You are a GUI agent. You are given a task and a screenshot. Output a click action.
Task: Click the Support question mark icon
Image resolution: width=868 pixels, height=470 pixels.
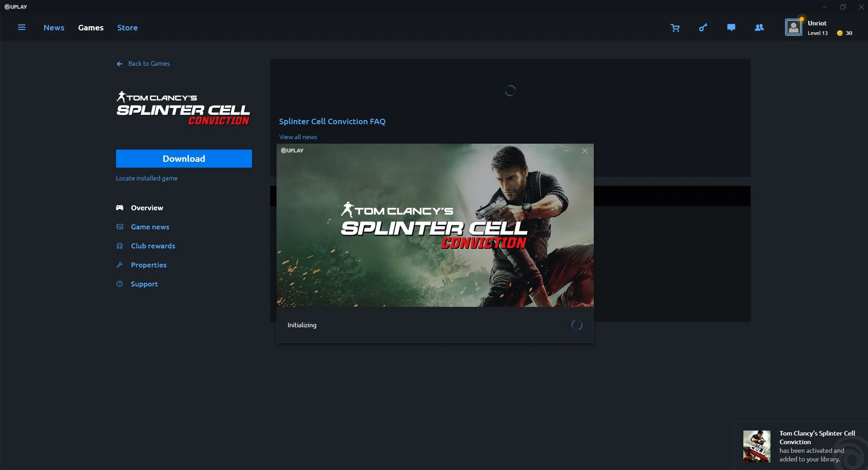pyautogui.click(x=120, y=284)
